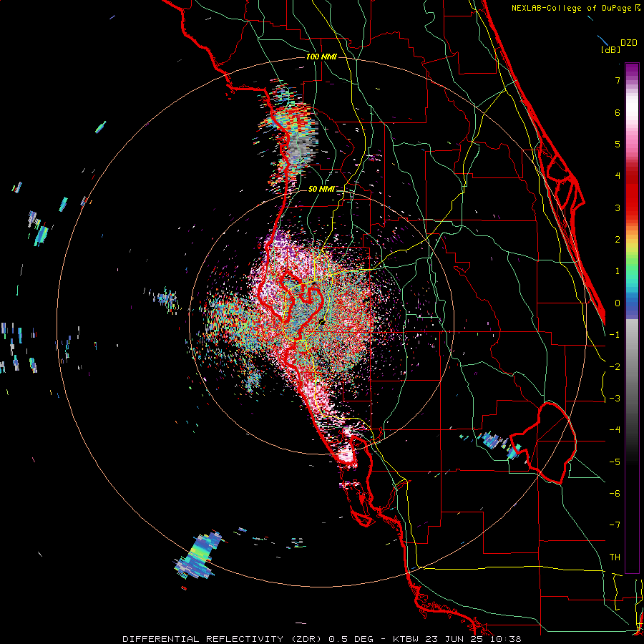This screenshot has height=644, width=644.
Task: Click the DZD legend title
Action: point(629,43)
